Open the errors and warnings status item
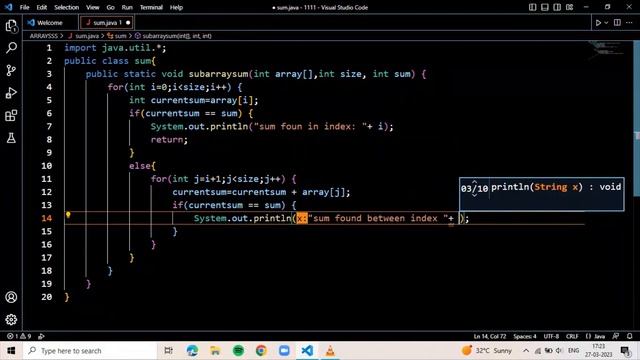640x360 pixels. tap(19, 336)
